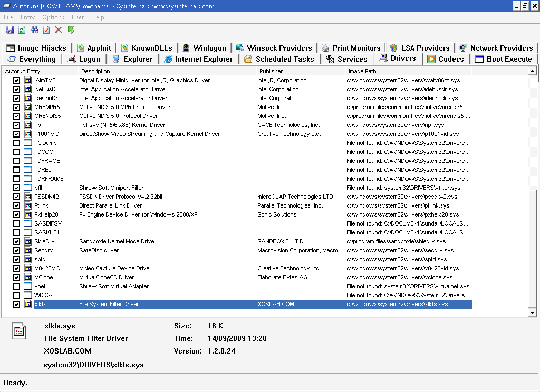Click the driver icon beside P1001VID
The height and width of the screenshot is (392, 540).
28,134
